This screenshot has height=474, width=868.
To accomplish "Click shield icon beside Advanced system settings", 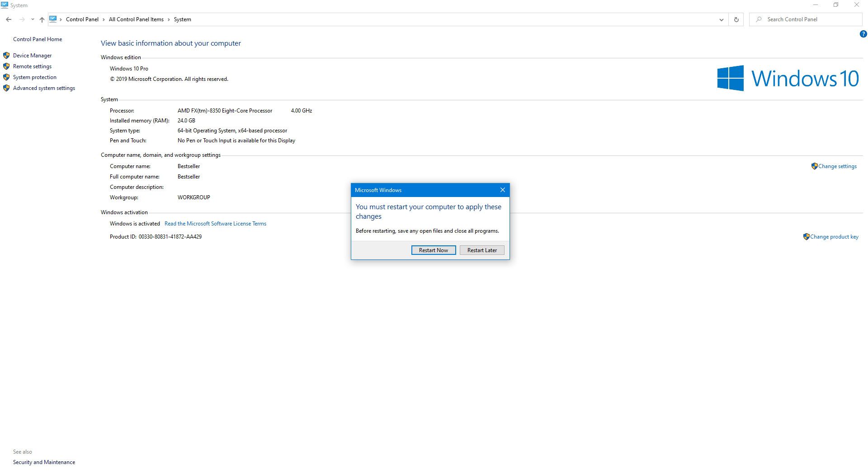I will [6, 88].
